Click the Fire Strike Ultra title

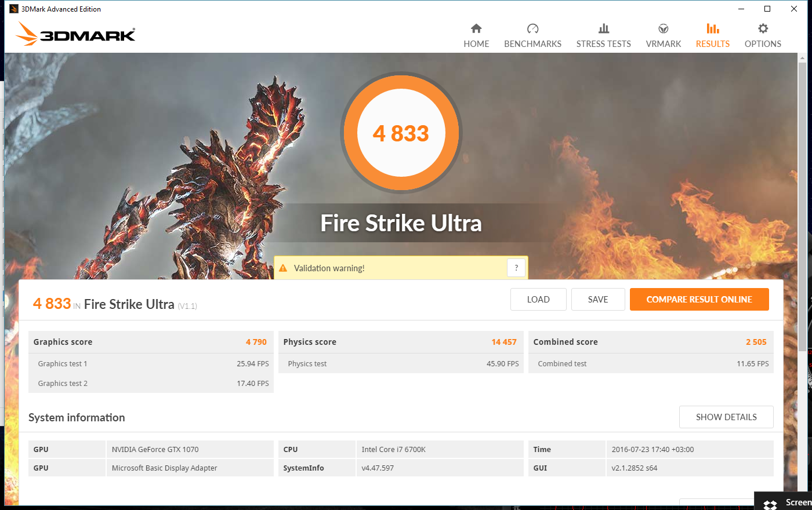(x=401, y=223)
